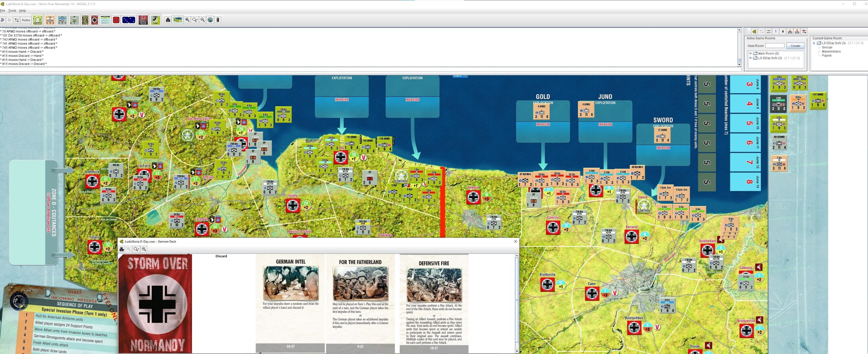Image resolution: width=868 pixels, height=354 pixels.
Task: Click the 747 ARMD counter beside turn track
Action: coord(818,100)
